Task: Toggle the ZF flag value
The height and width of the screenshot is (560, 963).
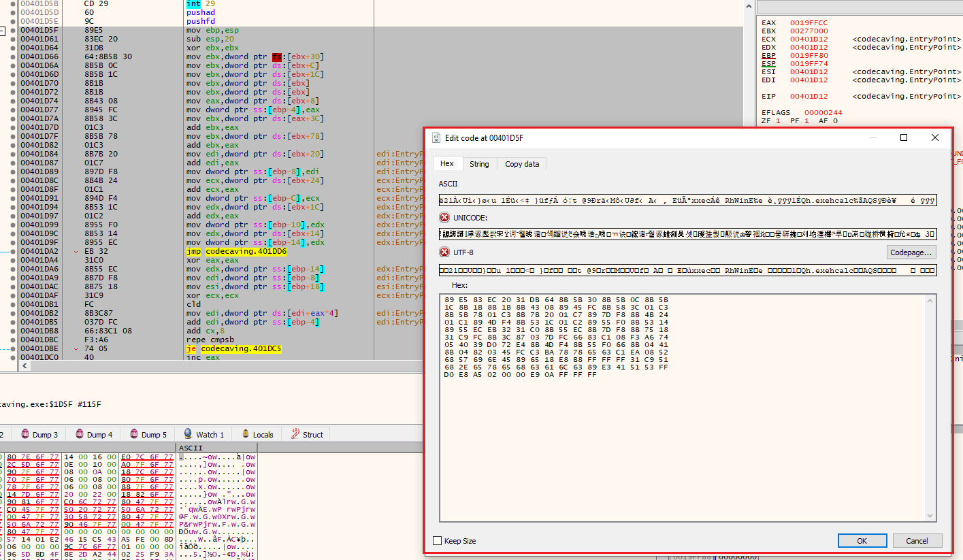Action: (778, 120)
